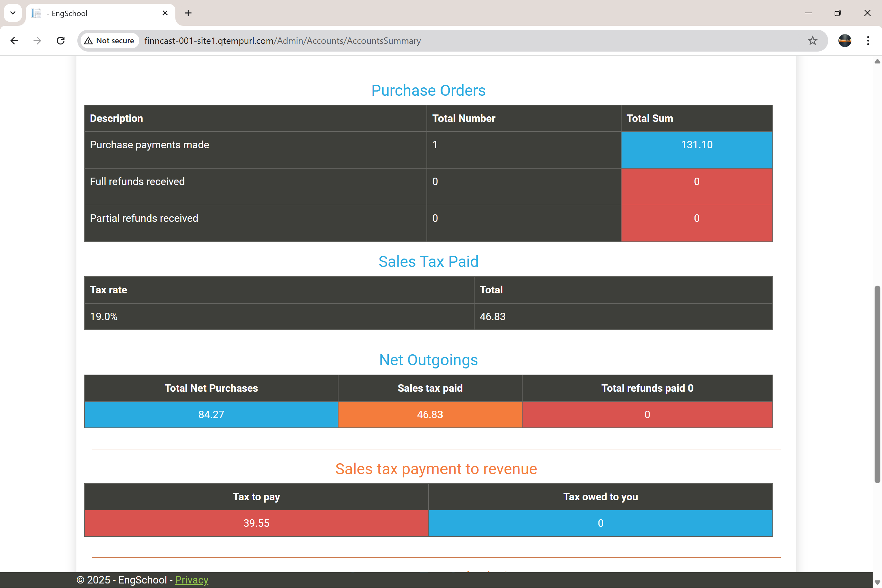Click the warning icon in the Not secure badge

pos(89,41)
